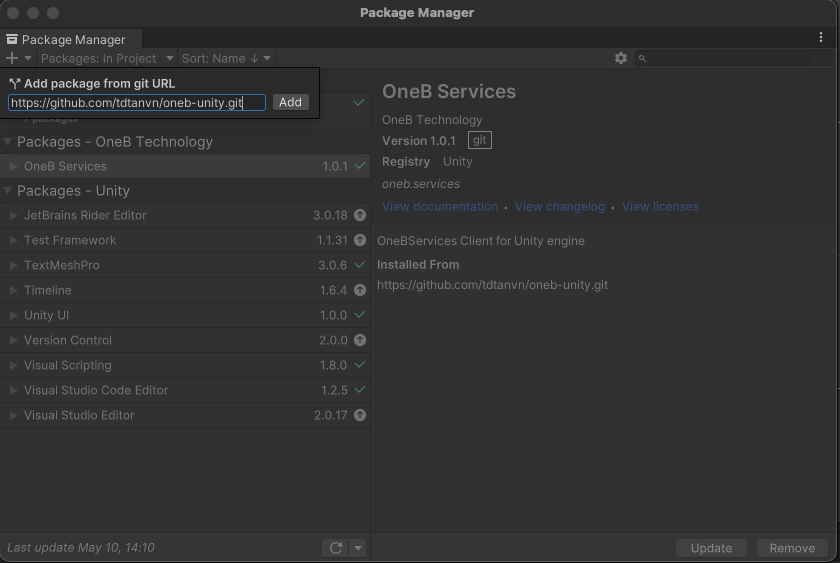Click the package search field
Image resolution: width=840 pixels, height=563 pixels.
coord(734,58)
